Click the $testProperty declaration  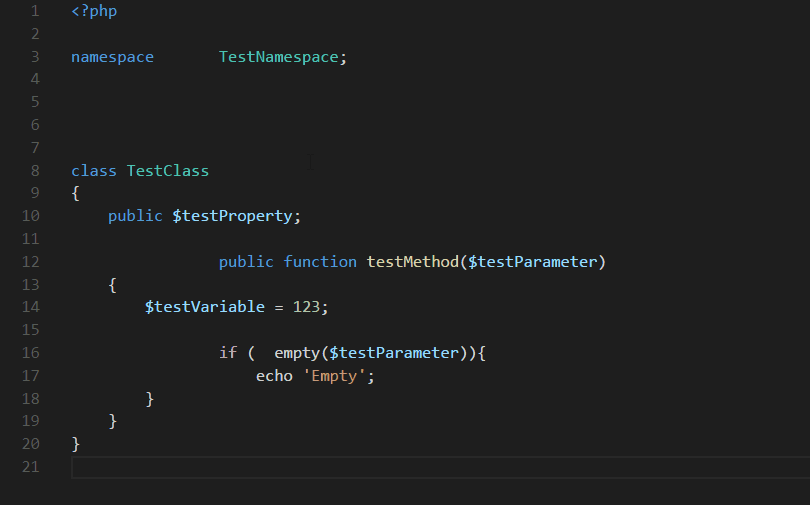(234, 216)
